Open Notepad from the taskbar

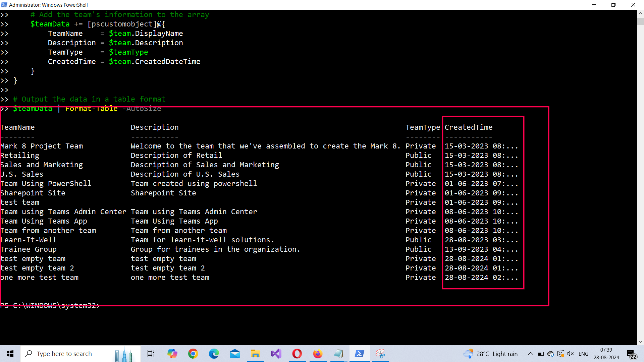tap(338, 354)
